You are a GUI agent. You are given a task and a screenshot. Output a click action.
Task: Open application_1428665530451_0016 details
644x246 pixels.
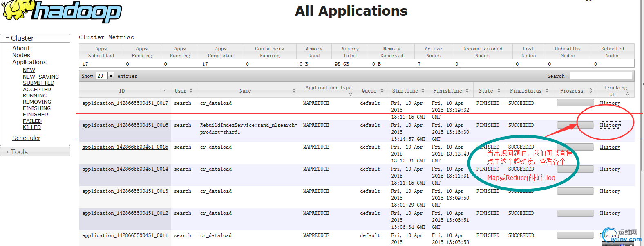click(125, 125)
